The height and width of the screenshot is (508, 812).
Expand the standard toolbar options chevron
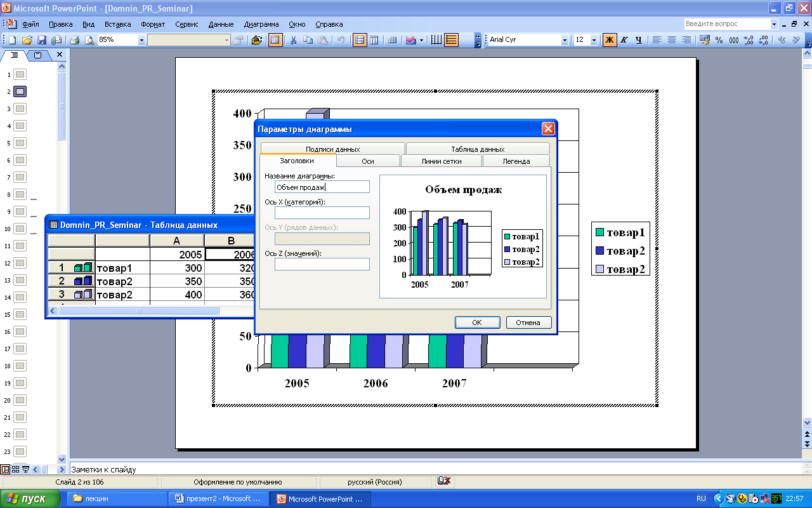(478, 40)
